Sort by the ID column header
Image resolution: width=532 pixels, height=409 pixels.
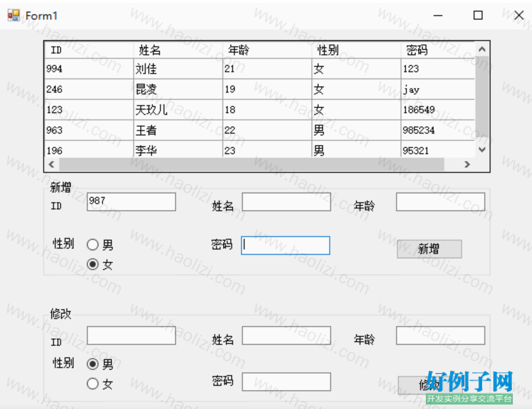click(x=89, y=50)
